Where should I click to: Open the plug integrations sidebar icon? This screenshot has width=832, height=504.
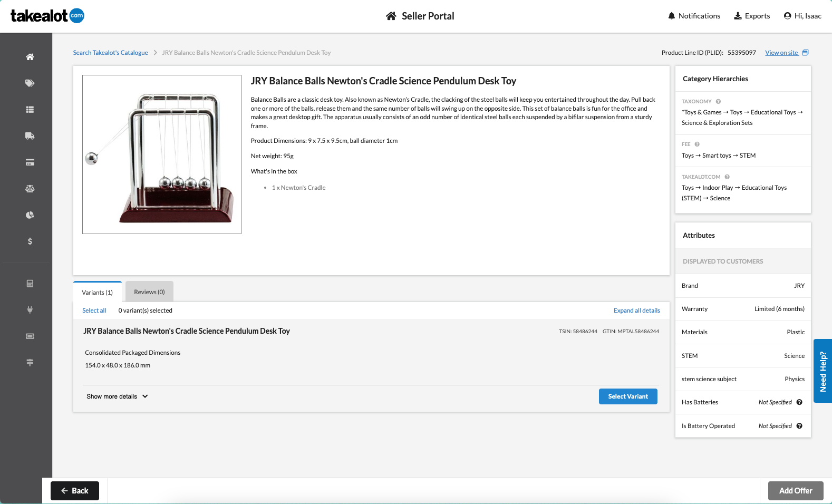tap(30, 310)
